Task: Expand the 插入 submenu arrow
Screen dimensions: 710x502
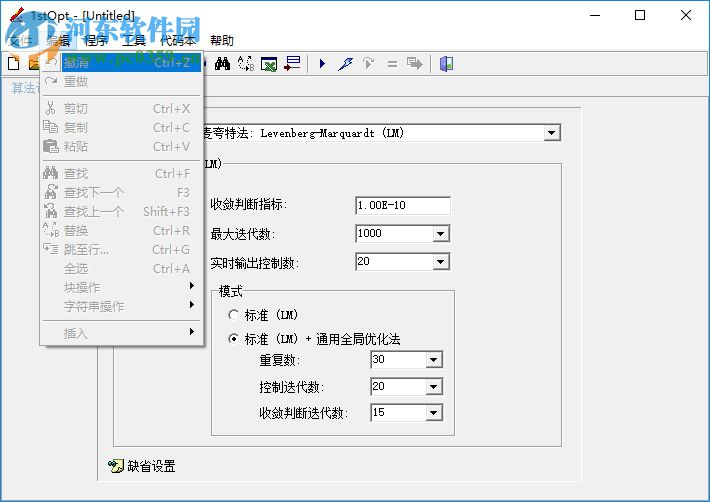Action: coord(192,332)
